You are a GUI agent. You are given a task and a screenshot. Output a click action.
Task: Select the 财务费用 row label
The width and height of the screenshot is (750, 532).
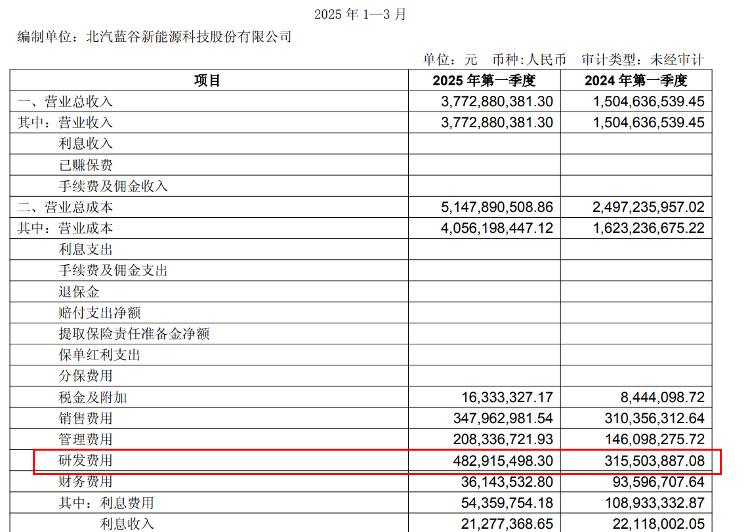point(86,481)
